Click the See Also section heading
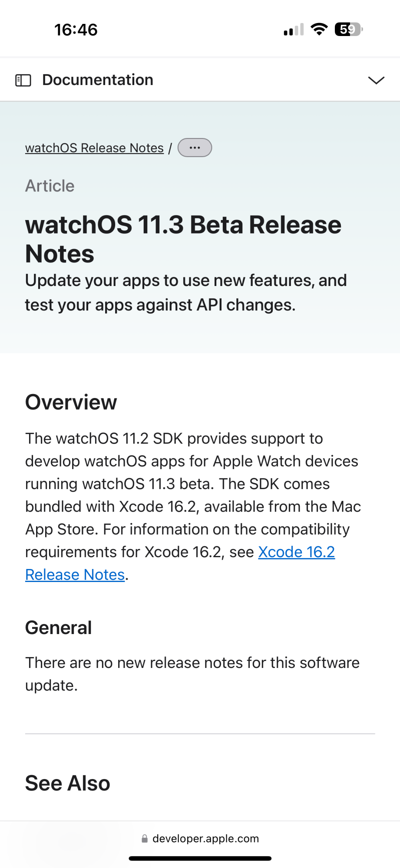Image resolution: width=400 pixels, height=868 pixels. 68,783
